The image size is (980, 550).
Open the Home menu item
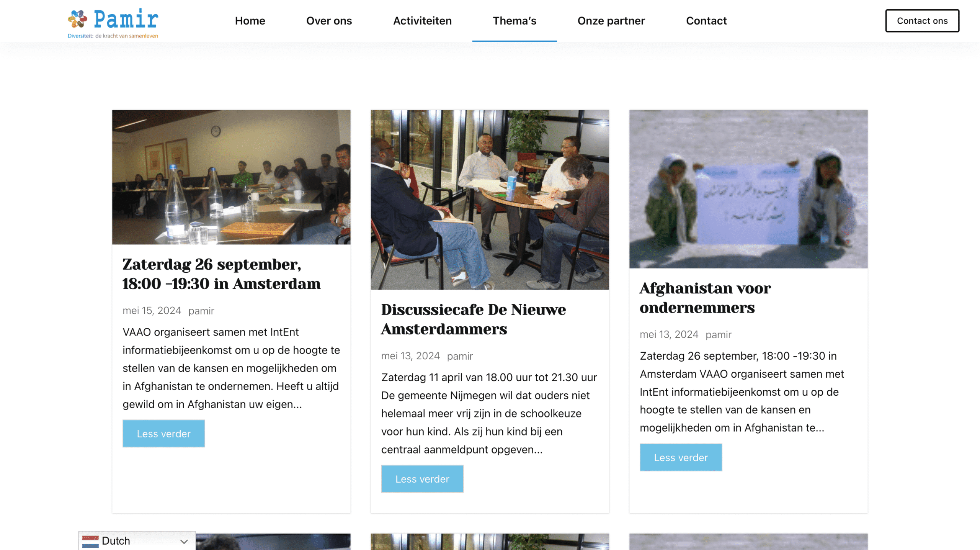click(x=250, y=21)
